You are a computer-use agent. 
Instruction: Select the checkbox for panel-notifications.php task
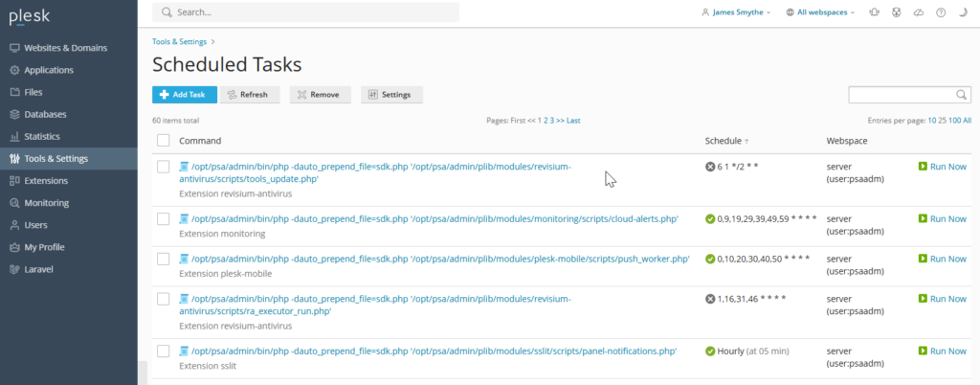(x=163, y=351)
